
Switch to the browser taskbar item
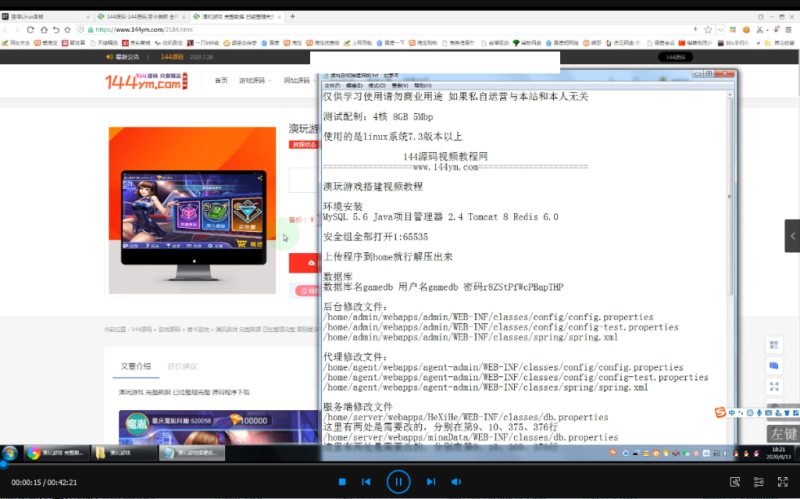56,453
